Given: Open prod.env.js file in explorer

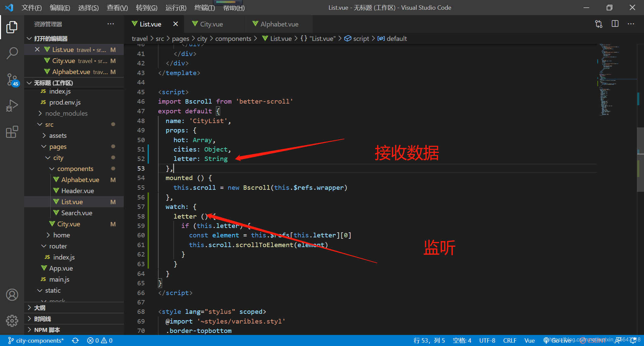Looking at the screenshot, I should point(65,102).
